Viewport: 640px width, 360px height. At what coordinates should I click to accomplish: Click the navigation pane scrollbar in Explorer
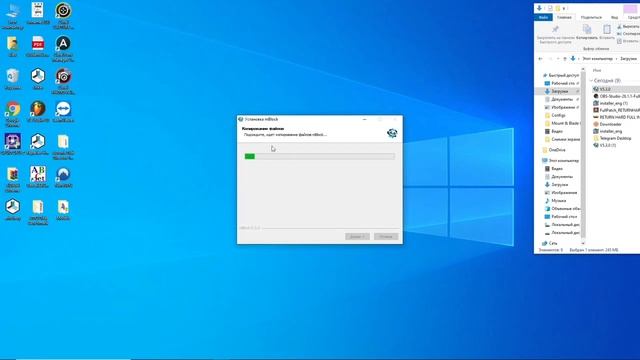point(583,155)
